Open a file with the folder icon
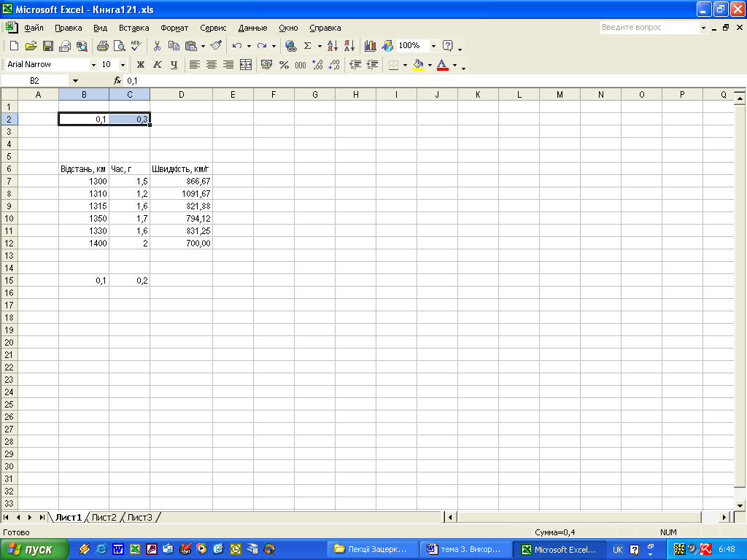This screenshot has height=560, width=747. [x=31, y=46]
